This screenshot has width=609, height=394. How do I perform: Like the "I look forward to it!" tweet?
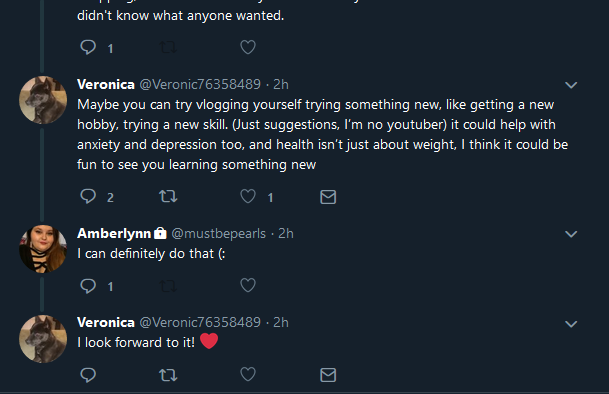pyautogui.click(x=248, y=374)
